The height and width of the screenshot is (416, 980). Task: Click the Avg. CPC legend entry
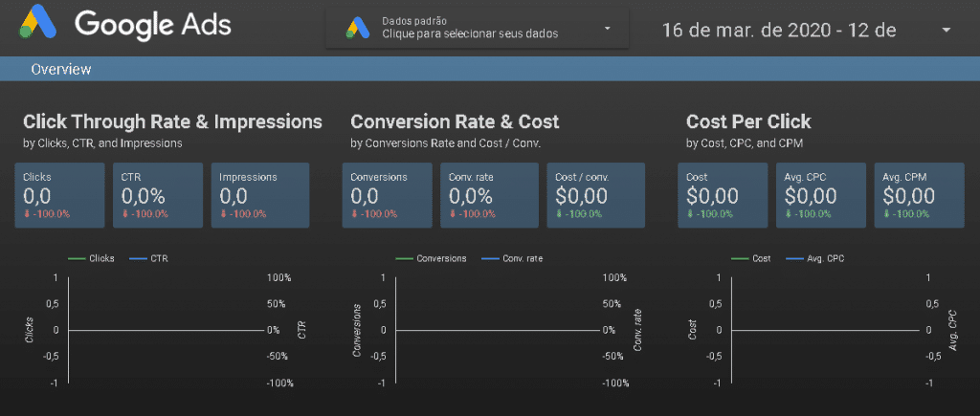[816, 258]
